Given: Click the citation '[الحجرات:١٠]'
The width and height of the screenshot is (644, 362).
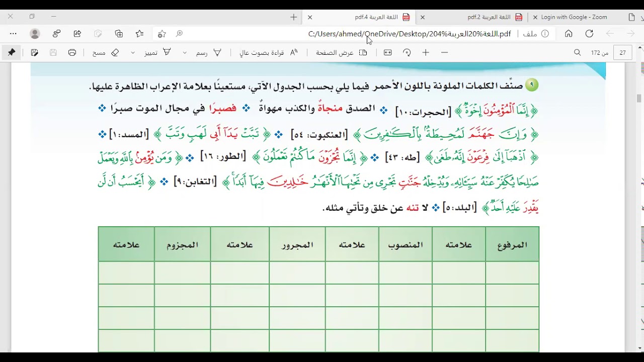Looking at the screenshot, I should click(x=423, y=112).
